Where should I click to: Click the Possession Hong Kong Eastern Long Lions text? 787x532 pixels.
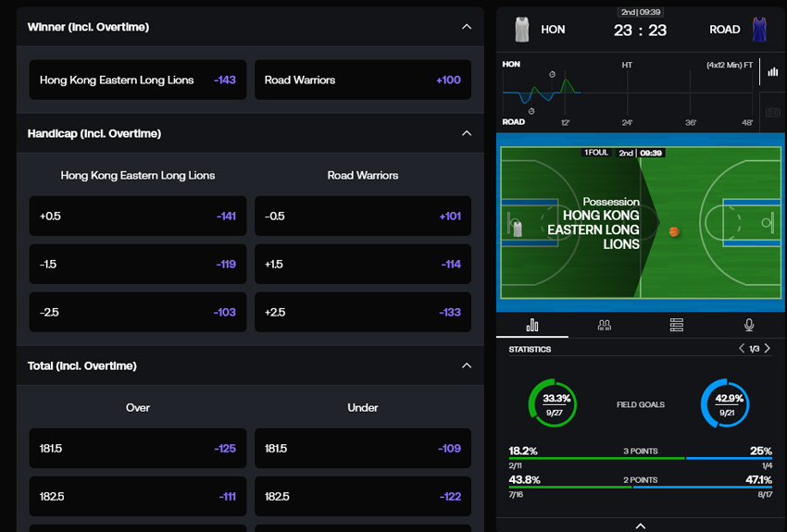[x=593, y=223]
